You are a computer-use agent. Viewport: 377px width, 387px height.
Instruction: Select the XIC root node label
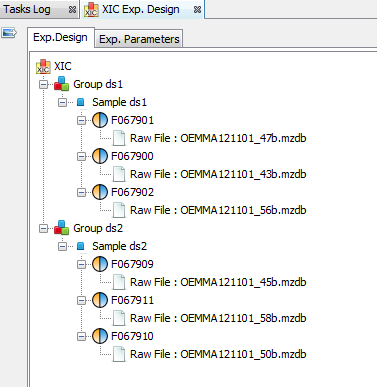(x=63, y=66)
